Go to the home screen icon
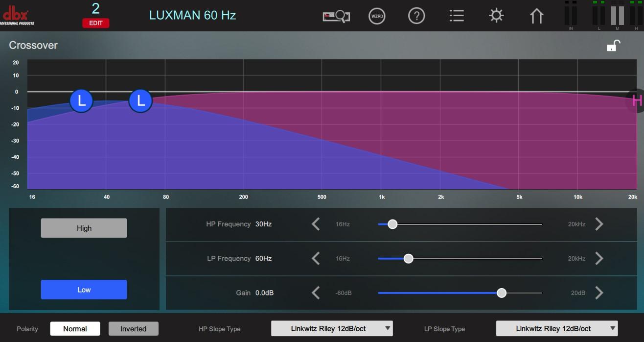This screenshot has height=342, width=644. pyautogui.click(x=536, y=16)
